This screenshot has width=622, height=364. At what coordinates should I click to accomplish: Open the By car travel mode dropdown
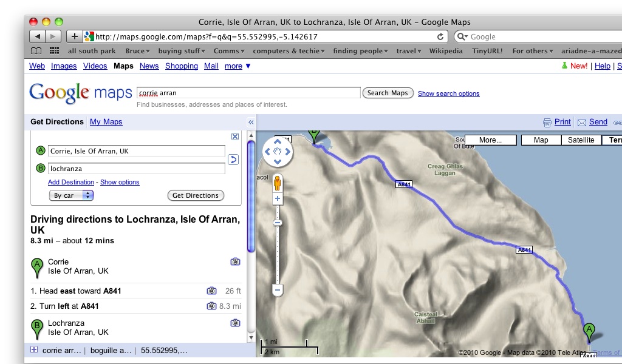point(72,195)
